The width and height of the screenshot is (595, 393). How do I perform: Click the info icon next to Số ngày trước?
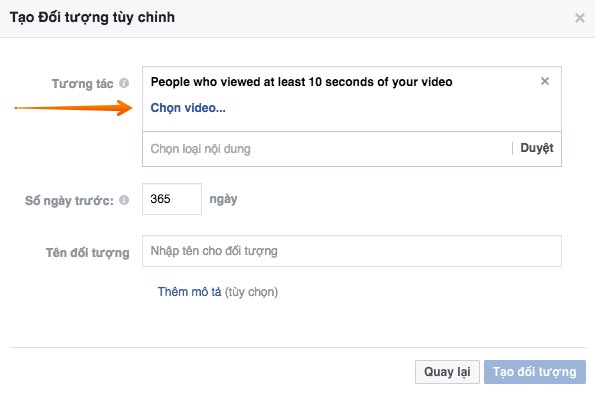(124, 200)
